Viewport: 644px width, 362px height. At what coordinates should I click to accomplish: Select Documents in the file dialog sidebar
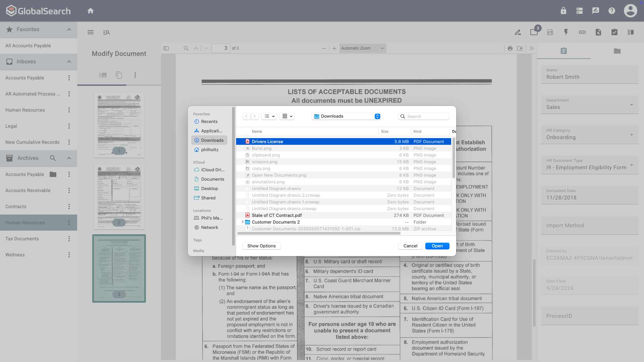click(212, 179)
